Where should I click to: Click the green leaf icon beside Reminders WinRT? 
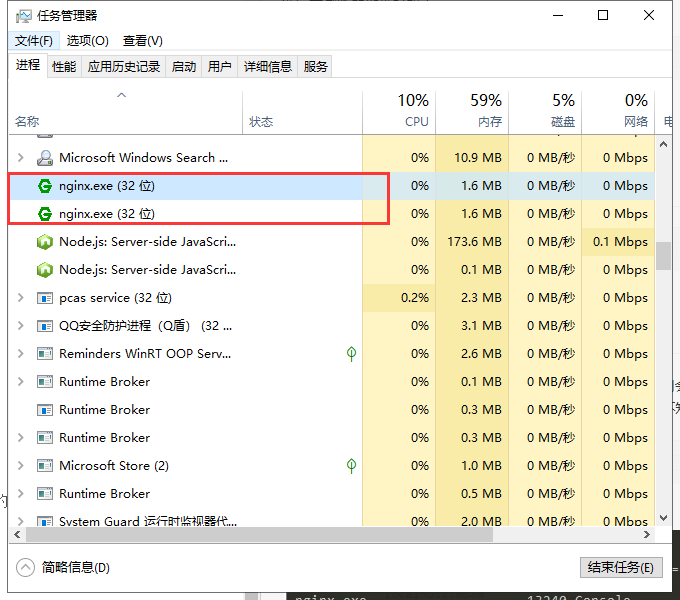(x=351, y=354)
